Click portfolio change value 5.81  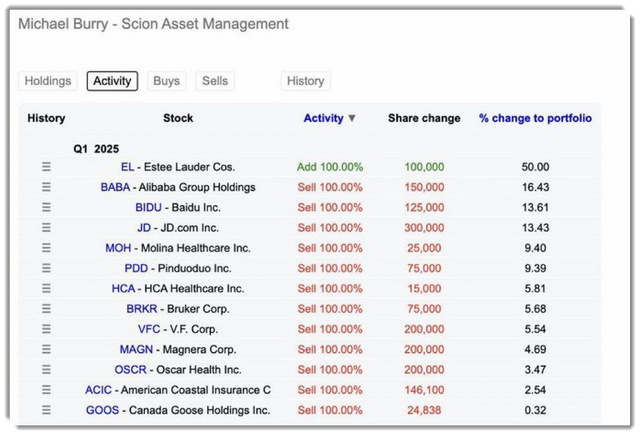535,289
